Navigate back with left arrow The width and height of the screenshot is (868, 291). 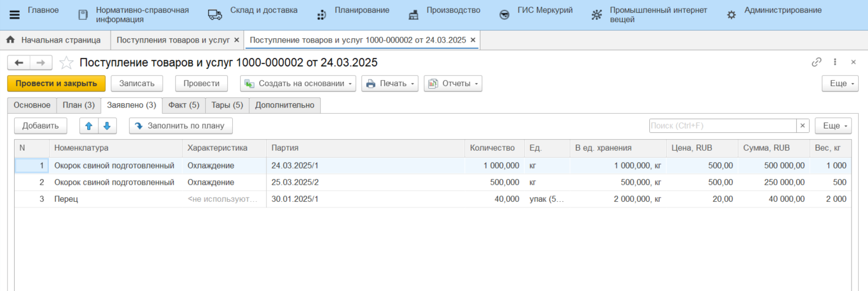[x=19, y=63]
